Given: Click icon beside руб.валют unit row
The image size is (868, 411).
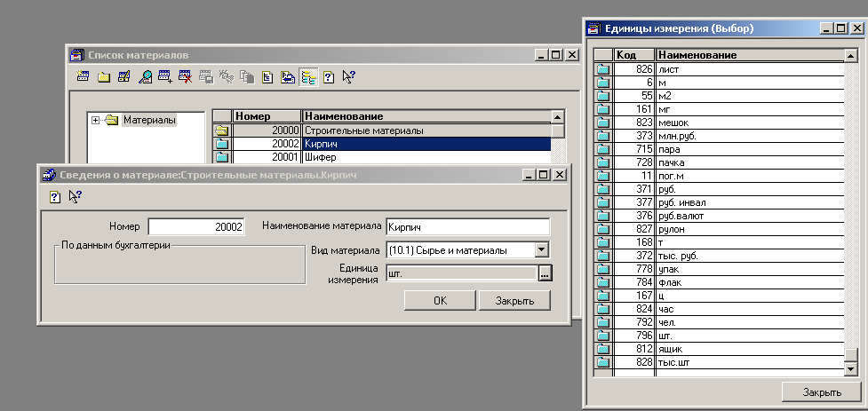Looking at the screenshot, I should (603, 216).
